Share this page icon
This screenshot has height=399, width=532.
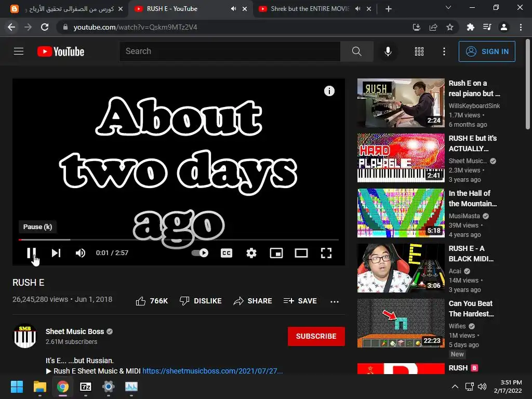(x=433, y=27)
